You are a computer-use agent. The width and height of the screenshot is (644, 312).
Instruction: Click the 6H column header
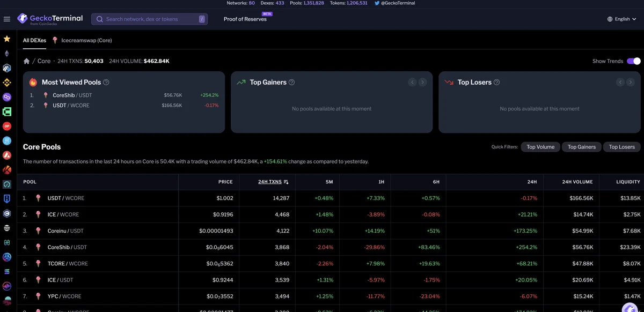click(436, 182)
